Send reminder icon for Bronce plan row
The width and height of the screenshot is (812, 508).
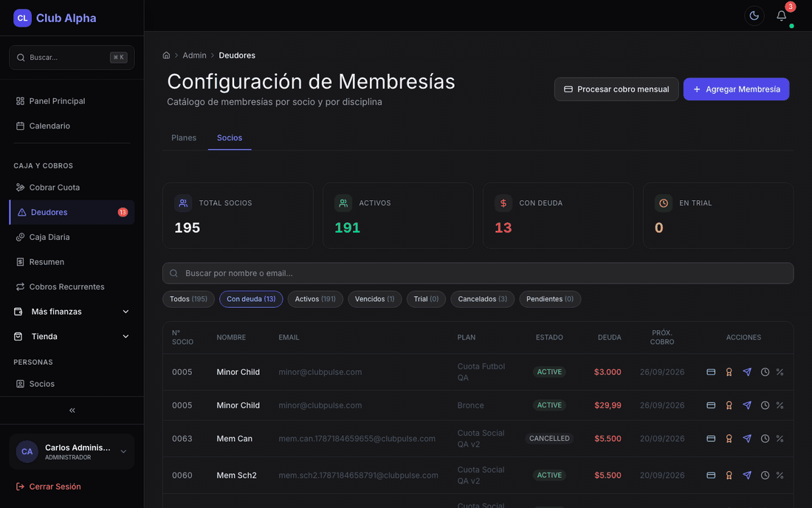pos(747,405)
